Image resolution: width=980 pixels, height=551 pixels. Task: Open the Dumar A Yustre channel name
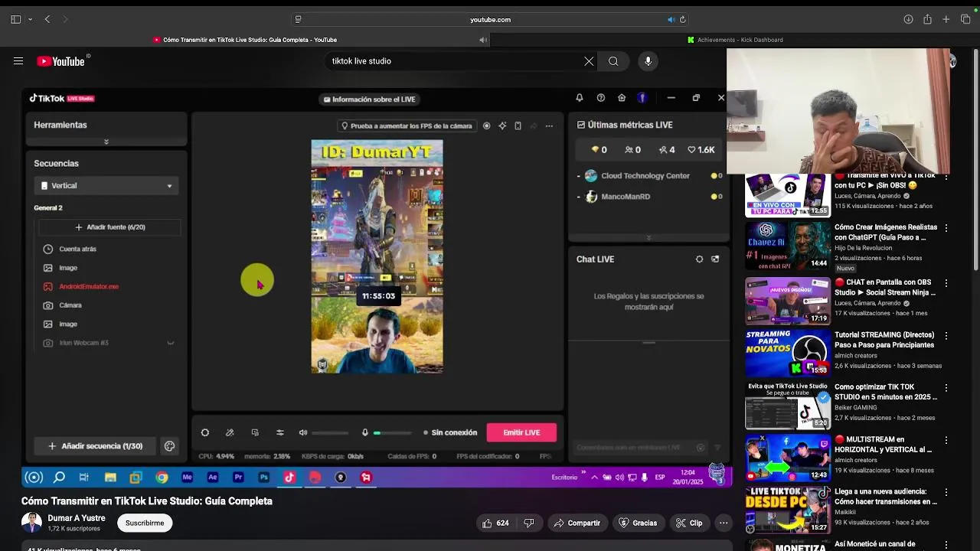click(x=77, y=518)
